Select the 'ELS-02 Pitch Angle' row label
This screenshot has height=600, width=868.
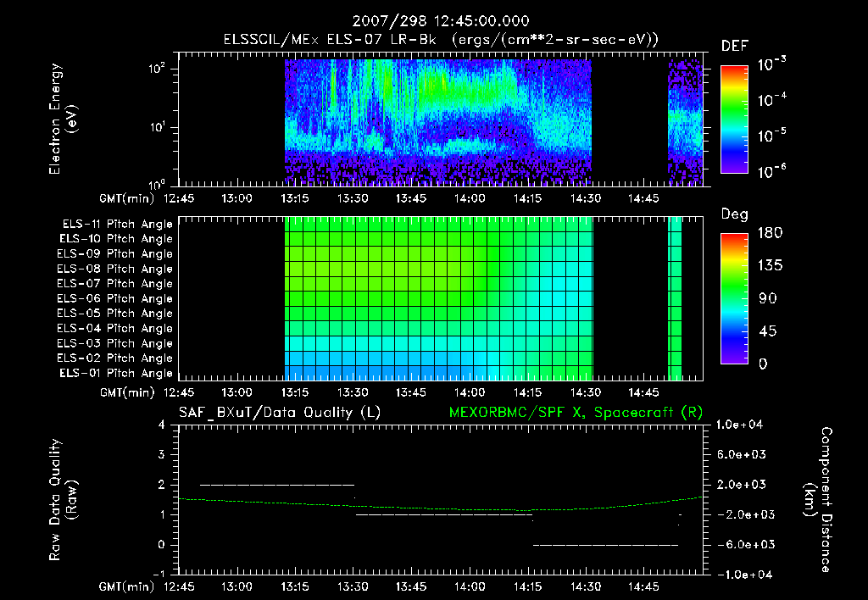115,358
